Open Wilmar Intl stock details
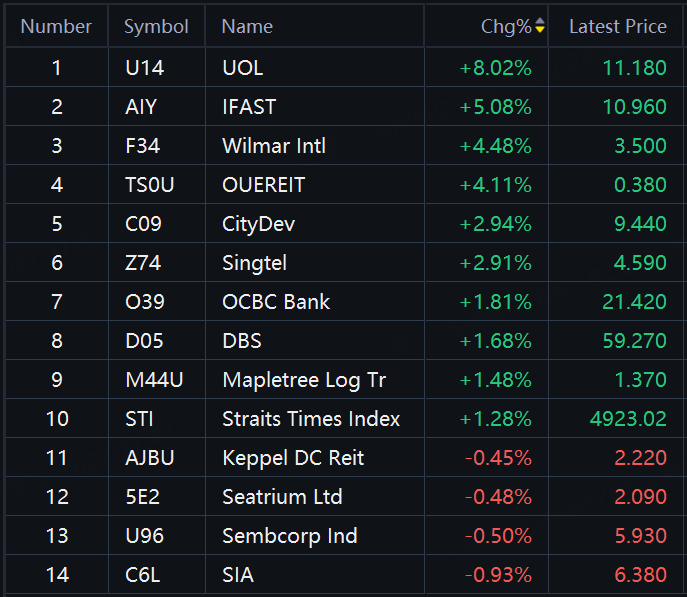Viewport: 687px width, 597px height. [274, 146]
